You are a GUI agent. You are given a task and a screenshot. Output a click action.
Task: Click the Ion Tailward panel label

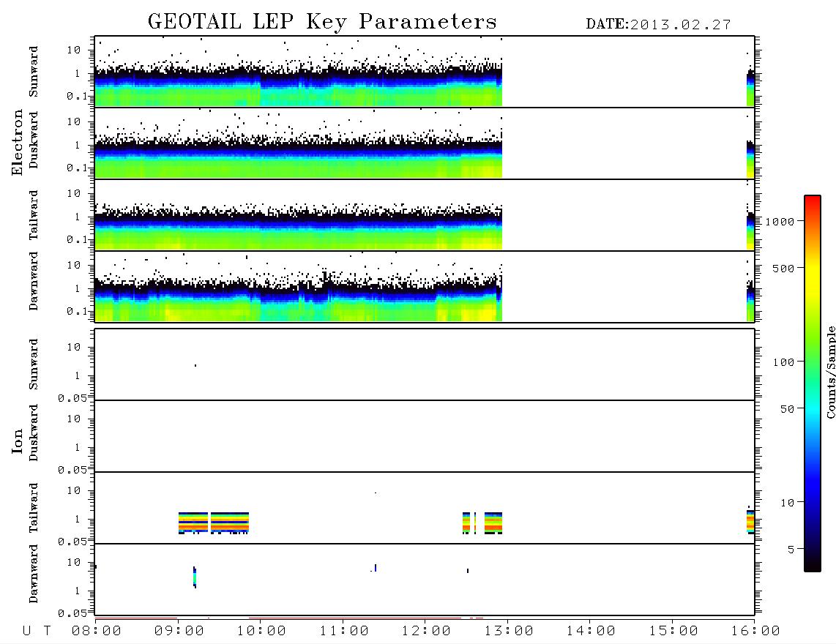[34, 508]
